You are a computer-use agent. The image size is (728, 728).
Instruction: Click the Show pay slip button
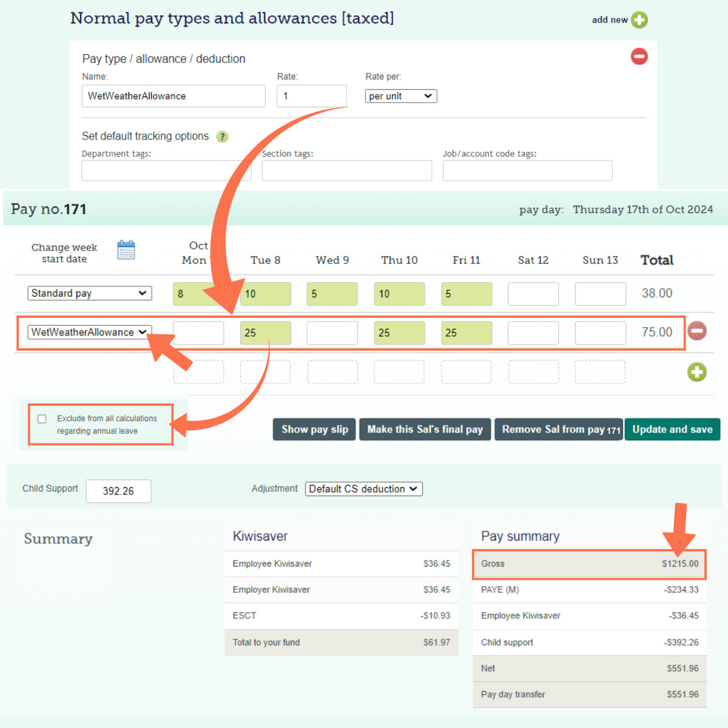coord(314,429)
